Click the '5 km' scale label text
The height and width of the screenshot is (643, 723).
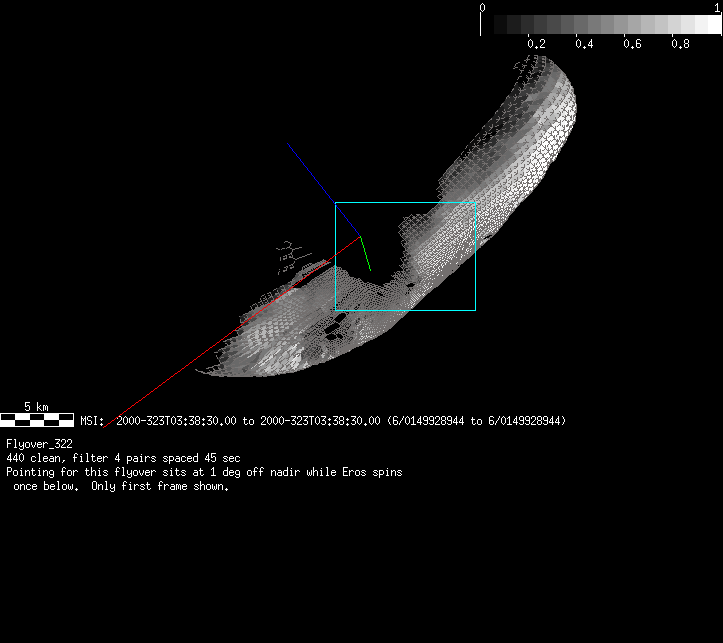click(36, 407)
